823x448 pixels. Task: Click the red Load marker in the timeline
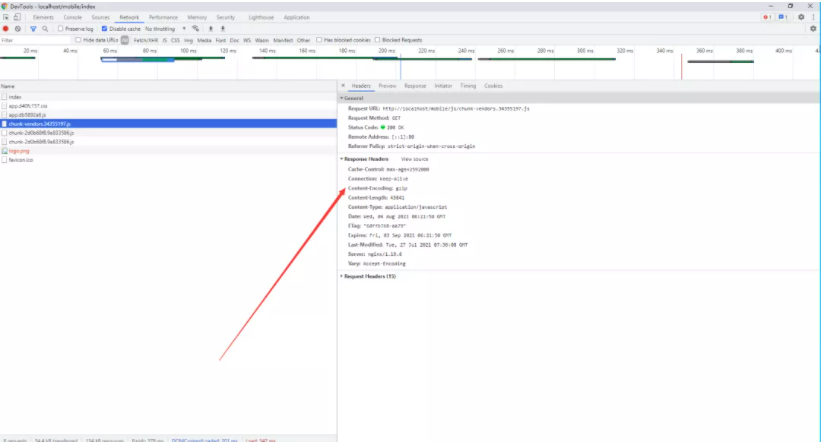[x=682, y=67]
